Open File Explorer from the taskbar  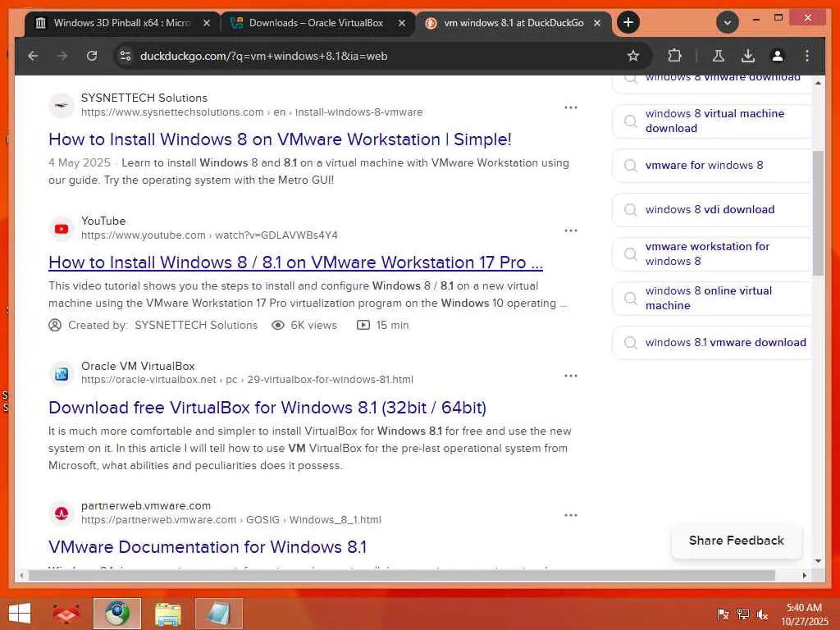click(167, 614)
